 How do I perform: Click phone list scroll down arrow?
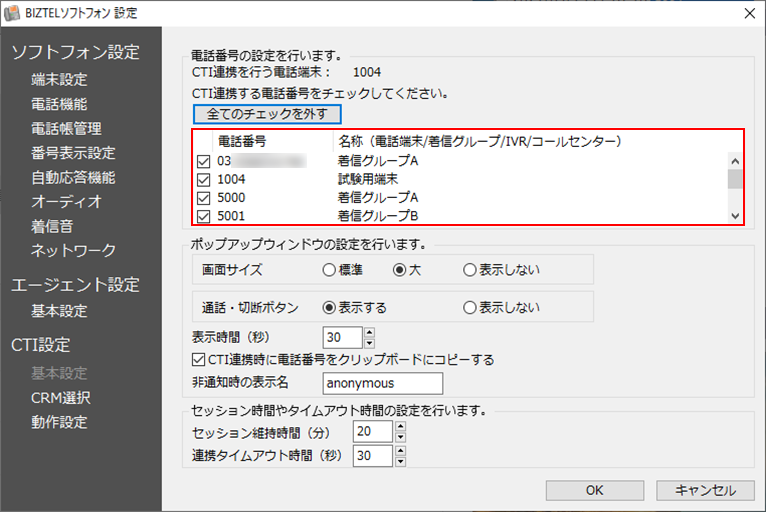click(x=735, y=216)
